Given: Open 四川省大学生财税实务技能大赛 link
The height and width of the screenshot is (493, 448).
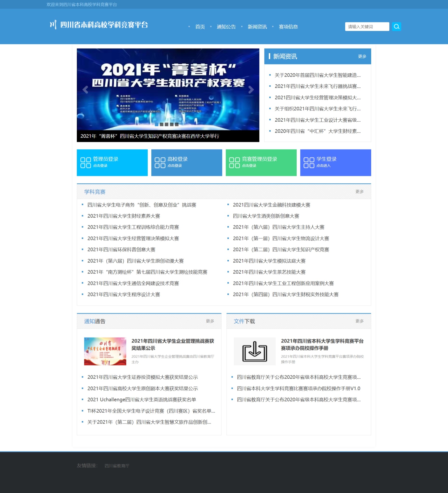Looking at the screenshot, I should [x=286, y=295].
